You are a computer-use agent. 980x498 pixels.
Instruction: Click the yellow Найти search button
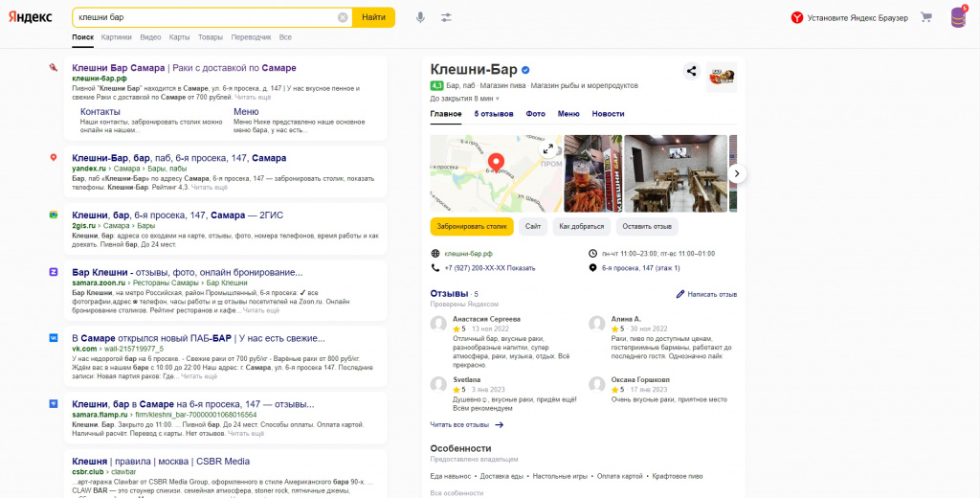[x=374, y=17]
